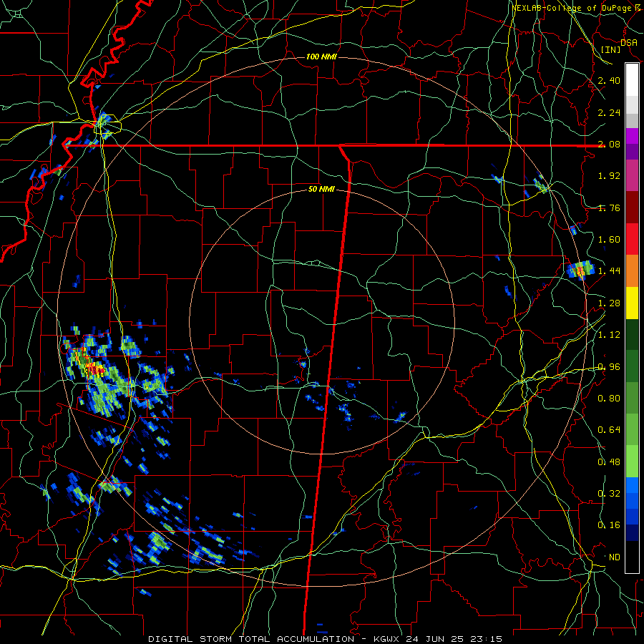644x644 pixels.
Task: Click the 0.16 legend value
Action: click(x=609, y=525)
